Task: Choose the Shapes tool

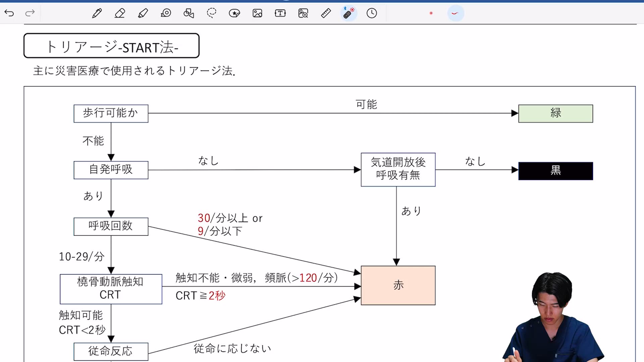Action: pyautogui.click(x=189, y=13)
